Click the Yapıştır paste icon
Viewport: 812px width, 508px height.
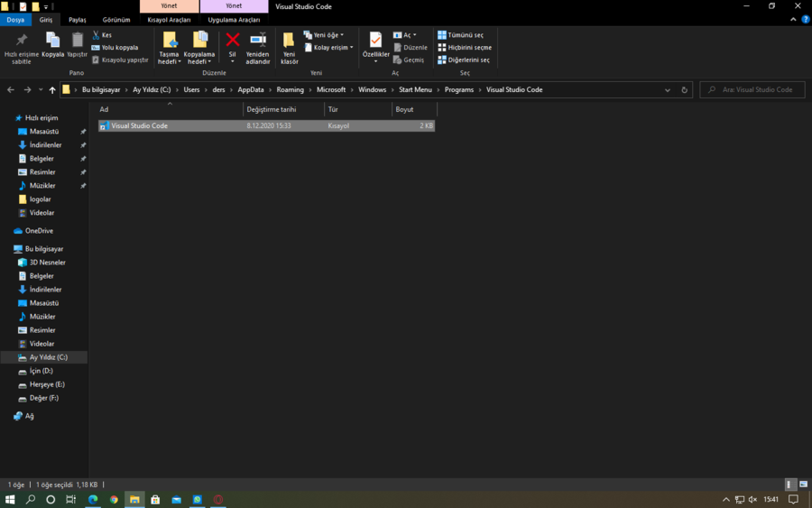tap(78, 40)
